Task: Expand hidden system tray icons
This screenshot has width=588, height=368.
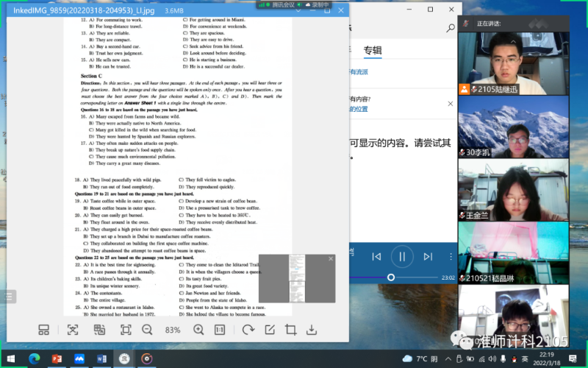Action: (450, 358)
